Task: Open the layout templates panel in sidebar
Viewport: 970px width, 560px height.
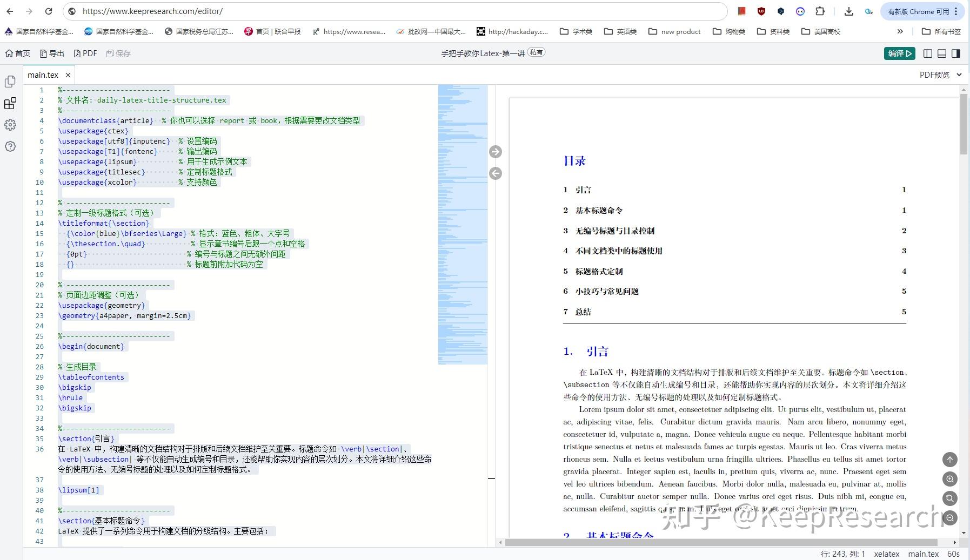Action: (10, 104)
